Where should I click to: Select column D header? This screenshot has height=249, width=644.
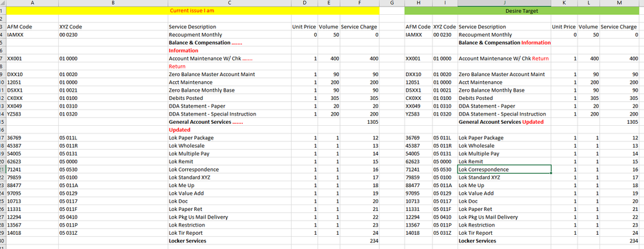(305, 3)
